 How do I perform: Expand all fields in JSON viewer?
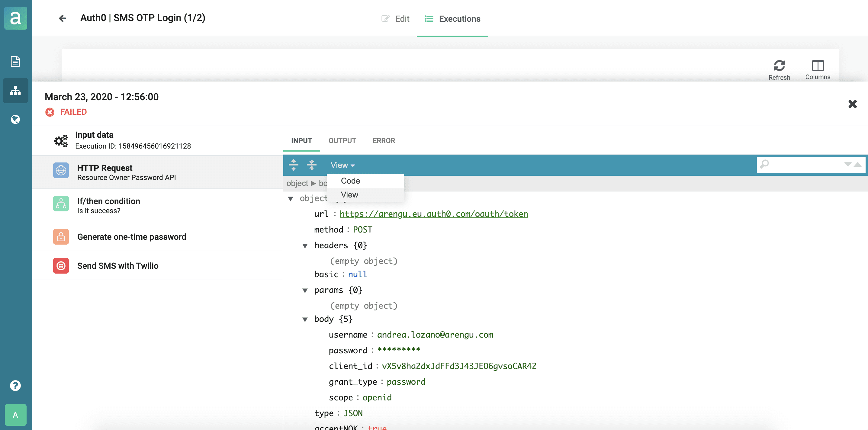(294, 165)
